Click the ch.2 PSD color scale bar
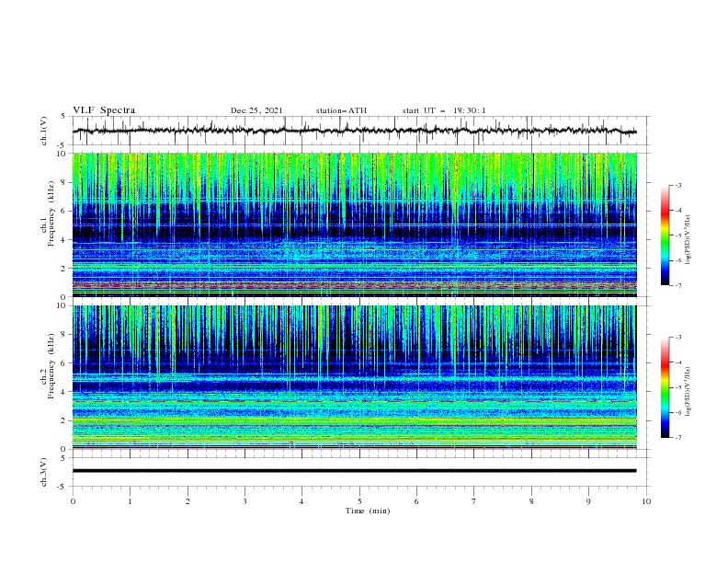728x563 pixels. [x=665, y=387]
